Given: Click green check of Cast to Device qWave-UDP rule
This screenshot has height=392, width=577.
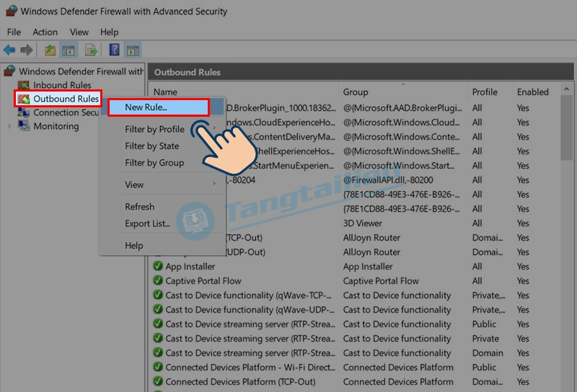Looking at the screenshot, I should tap(158, 309).
